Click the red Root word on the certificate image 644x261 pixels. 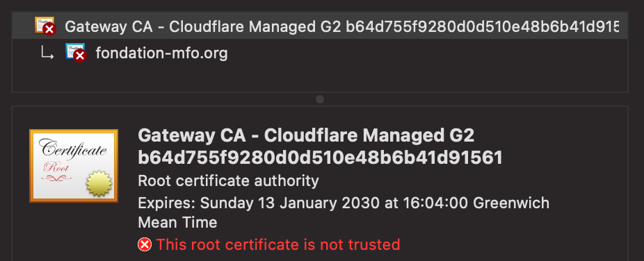pyautogui.click(x=56, y=168)
